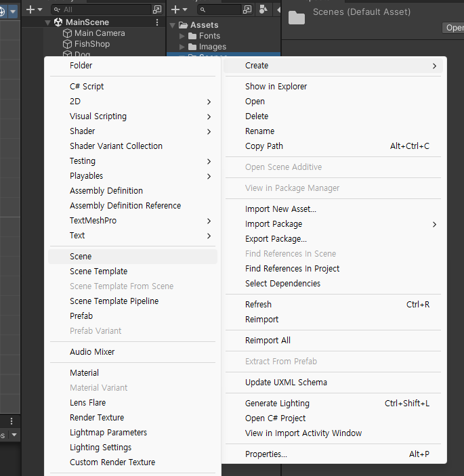Viewport: 464px width, 476px height.
Task: Choose Show in Explorer
Action: click(333, 87)
